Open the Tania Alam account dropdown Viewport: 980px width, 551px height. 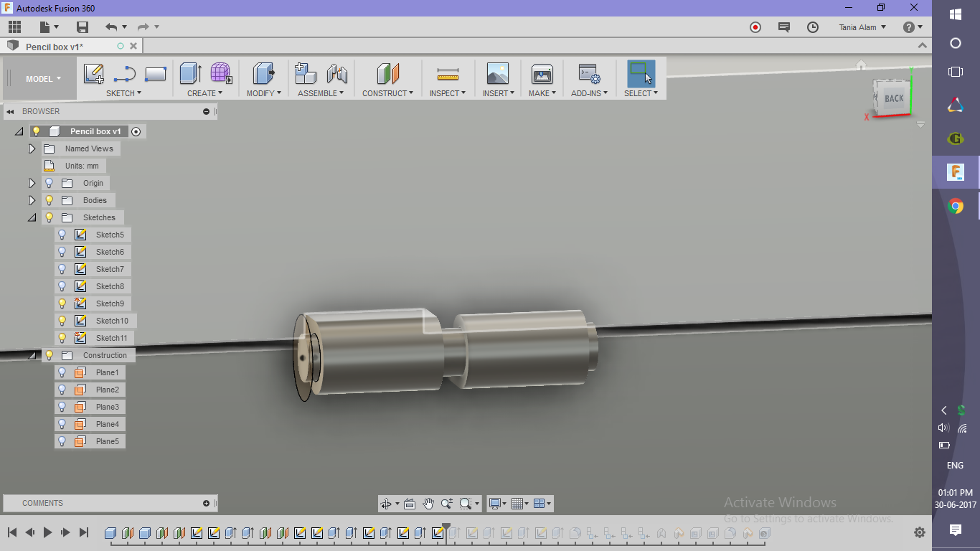[x=862, y=27]
